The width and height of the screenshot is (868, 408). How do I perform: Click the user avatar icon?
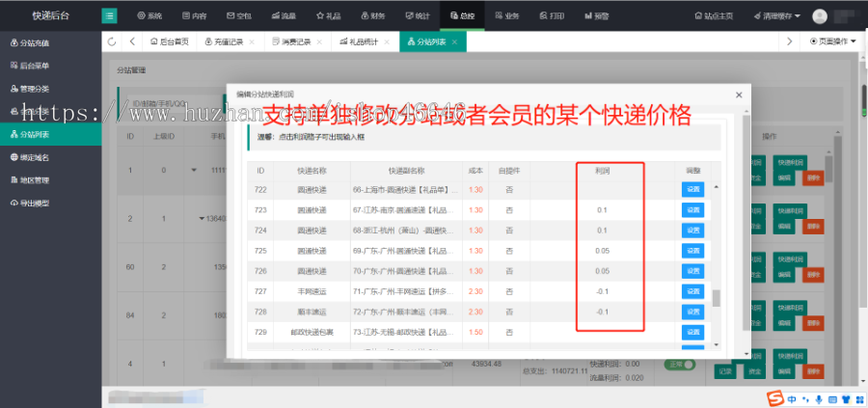(820, 16)
